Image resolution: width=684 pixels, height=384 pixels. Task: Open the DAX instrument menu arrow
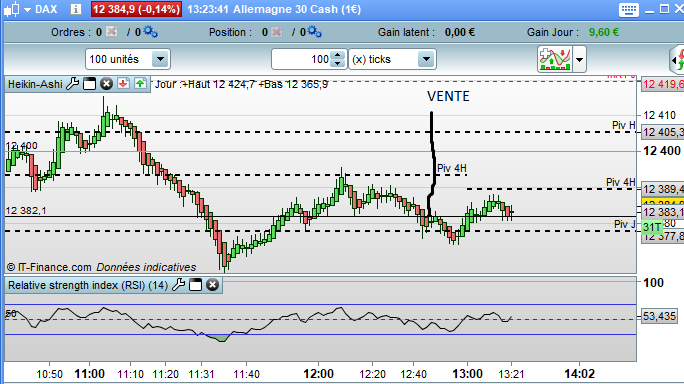coord(27,10)
